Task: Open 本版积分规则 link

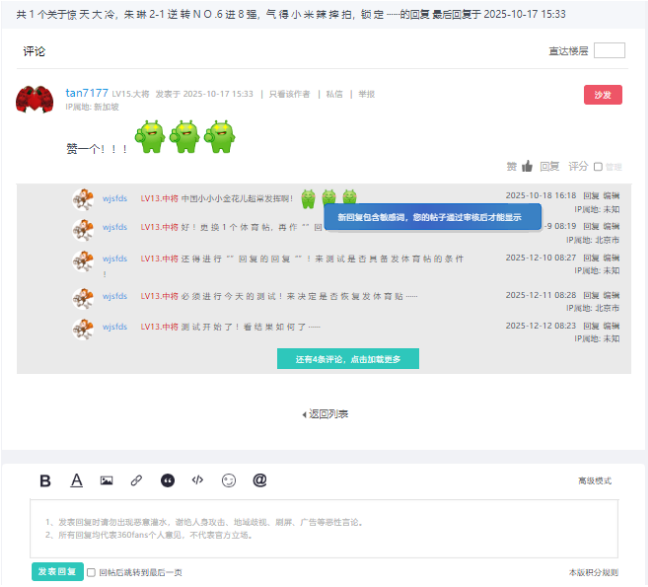Action: (593, 573)
